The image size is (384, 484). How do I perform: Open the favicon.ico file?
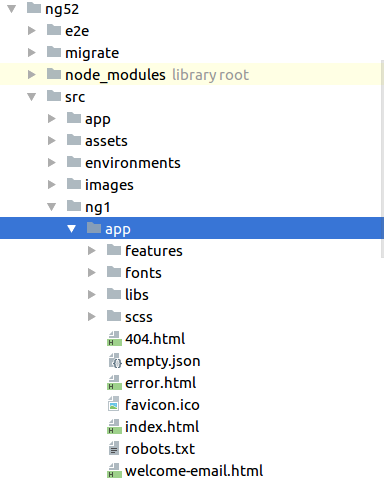(162, 405)
